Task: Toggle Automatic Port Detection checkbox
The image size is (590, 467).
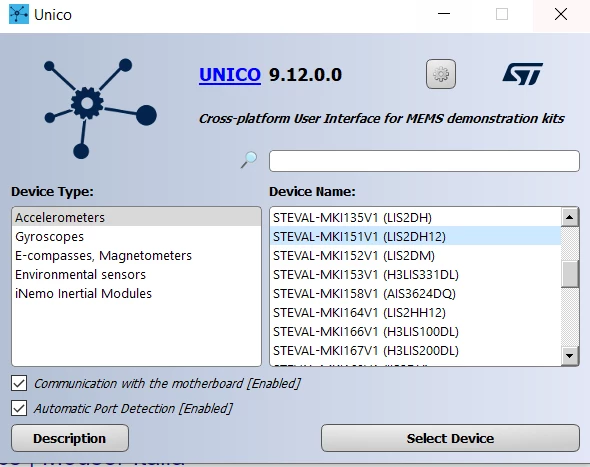Action: 19,408
